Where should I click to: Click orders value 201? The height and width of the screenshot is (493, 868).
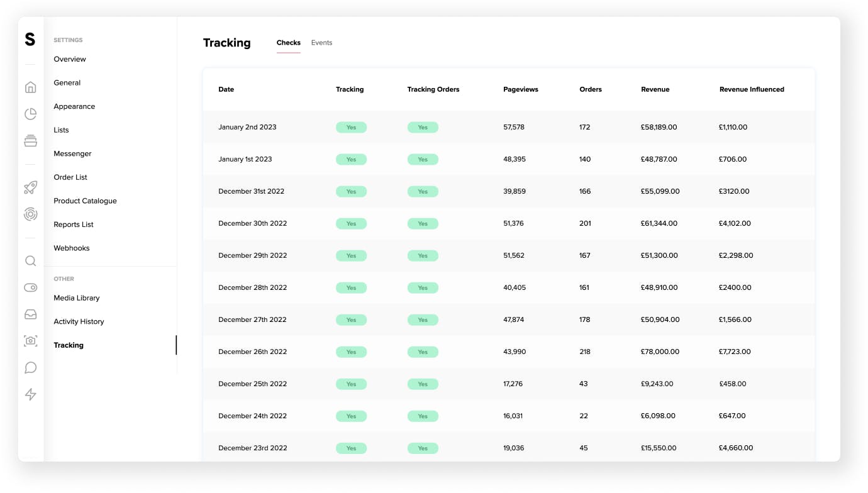[586, 223]
